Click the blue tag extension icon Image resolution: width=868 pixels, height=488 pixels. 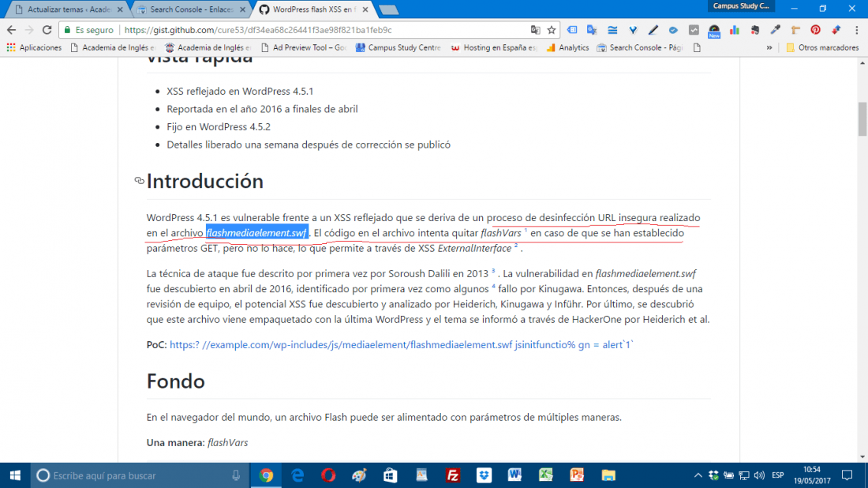pos(572,30)
